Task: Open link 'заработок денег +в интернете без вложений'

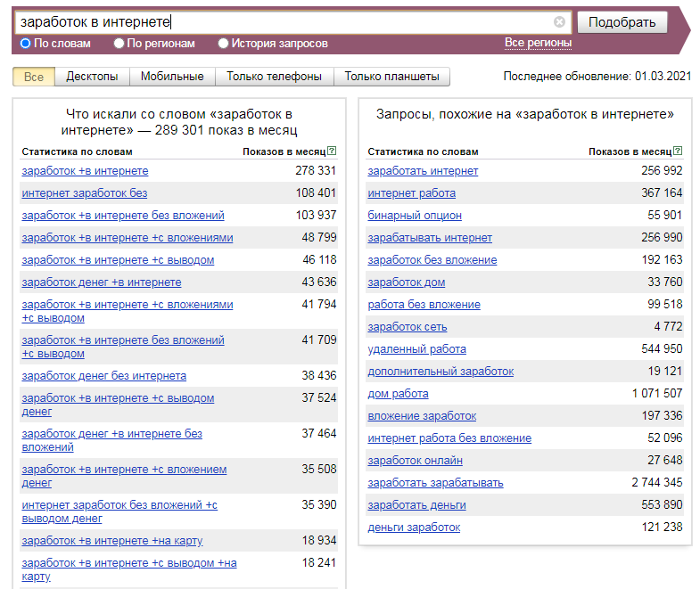Action: [112, 440]
